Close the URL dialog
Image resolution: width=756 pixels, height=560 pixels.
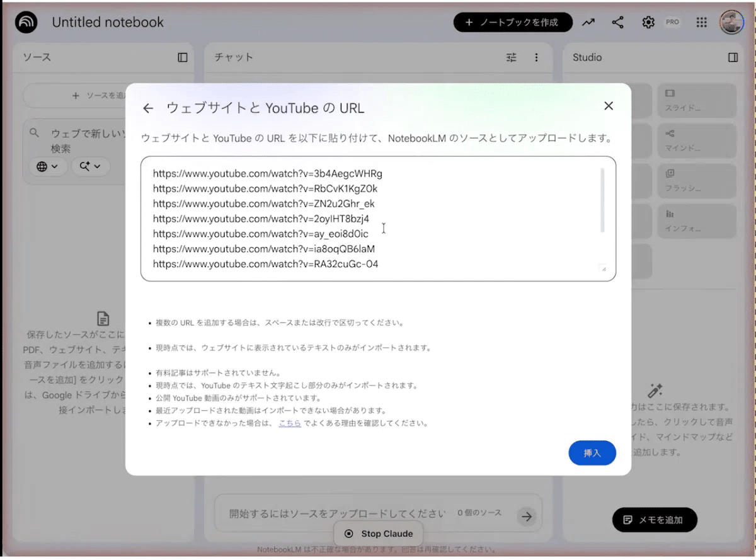[x=609, y=106]
